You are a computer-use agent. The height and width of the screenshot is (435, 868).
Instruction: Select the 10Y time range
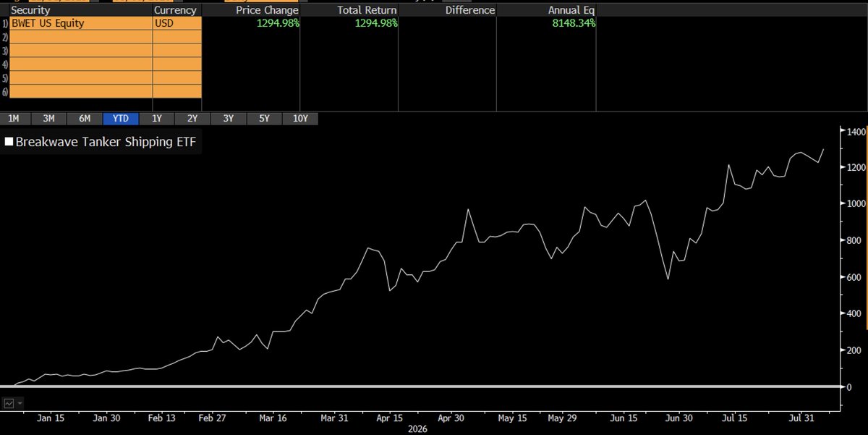tap(300, 119)
